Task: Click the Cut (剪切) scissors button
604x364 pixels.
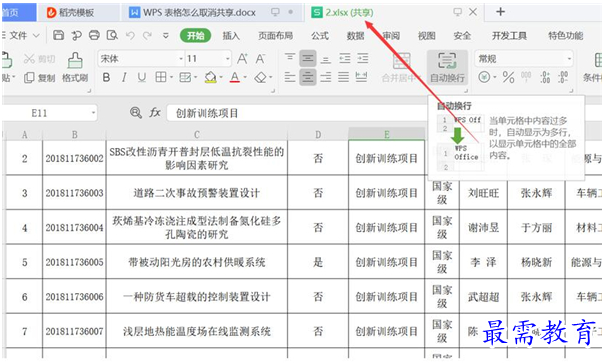Action: (39, 59)
